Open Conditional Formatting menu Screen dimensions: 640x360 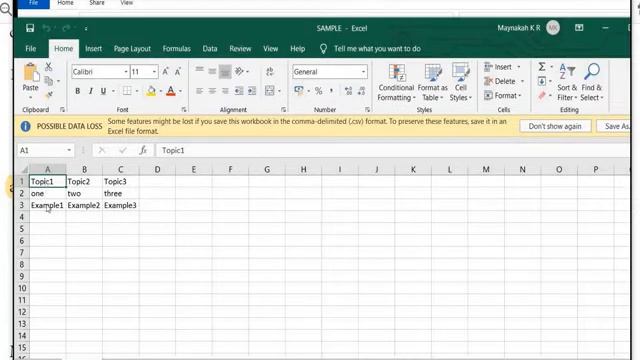point(396,82)
